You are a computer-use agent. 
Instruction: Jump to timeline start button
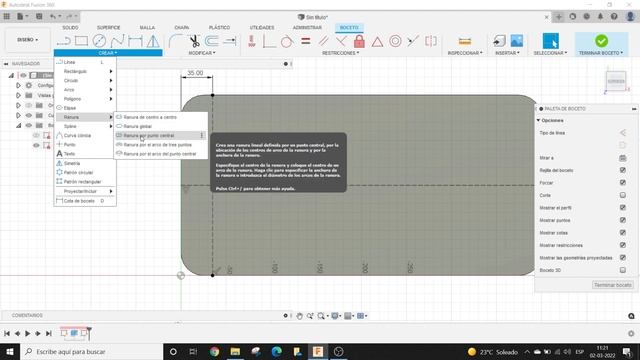7,333
